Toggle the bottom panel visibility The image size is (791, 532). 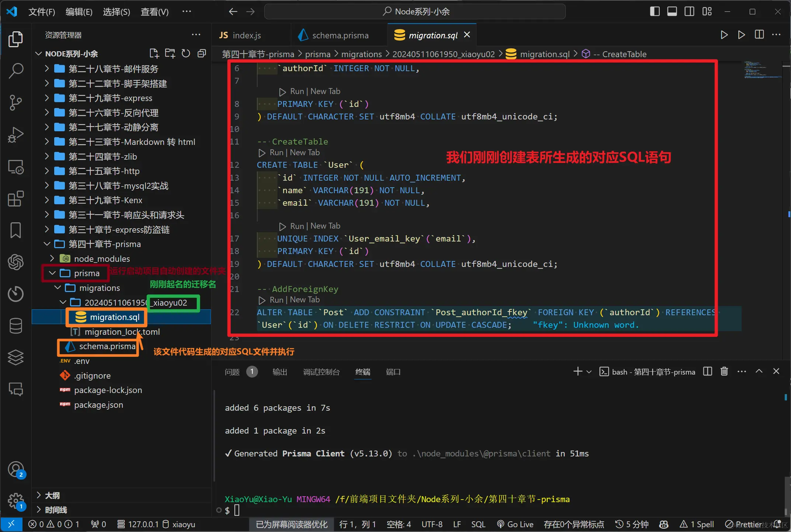tap(672, 11)
